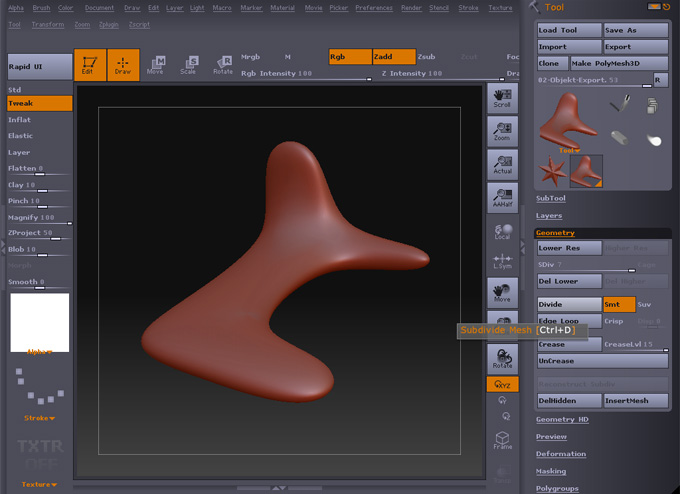Toggle the Smt smoothing option
Screen dimensions: 680x494
(618, 304)
